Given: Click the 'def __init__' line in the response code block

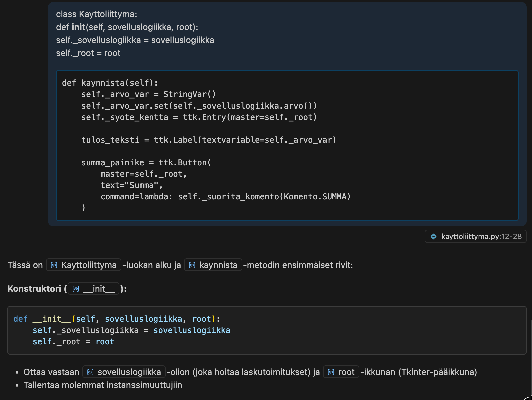Looking at the screenshot, I should point(116,319).
